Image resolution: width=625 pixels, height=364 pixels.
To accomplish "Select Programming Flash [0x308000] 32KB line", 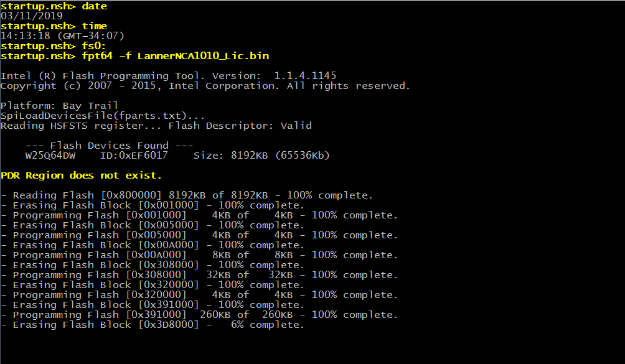I will 199,275.
